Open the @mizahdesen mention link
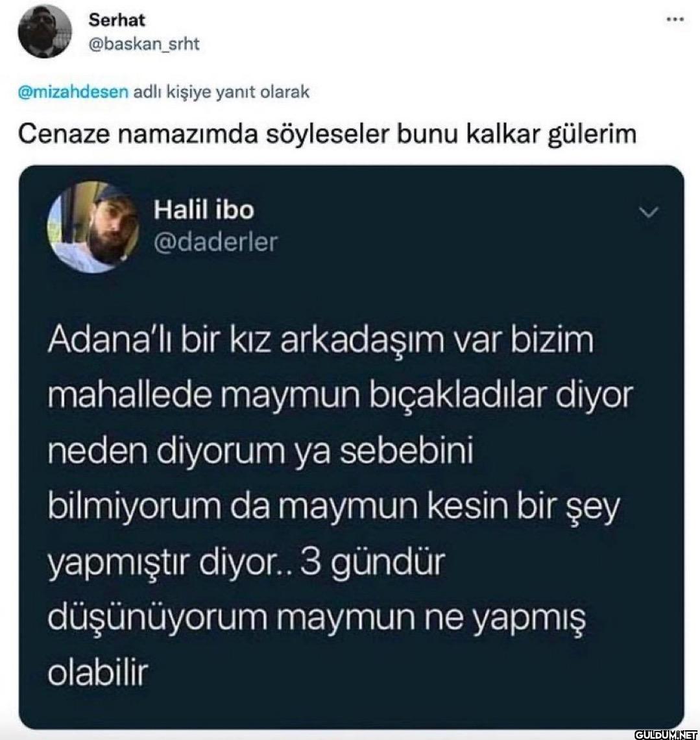Image resolution: width=700 pixels, height=740 pixels. click(73, 91)
